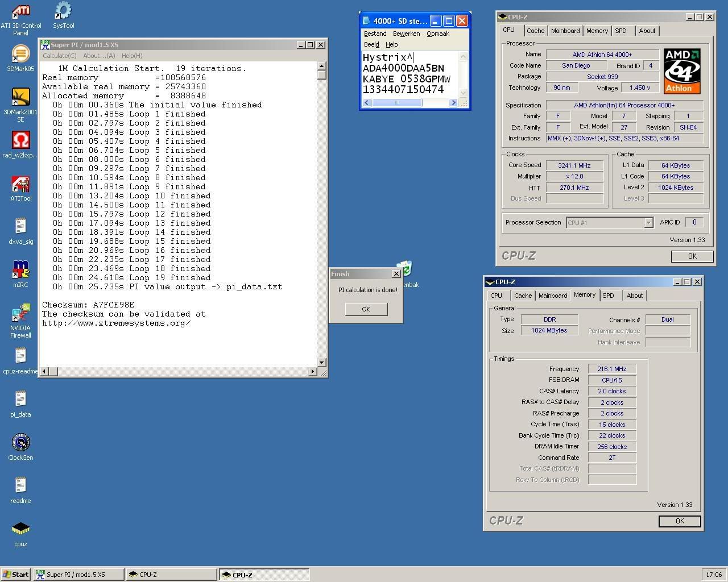
Task: Select cpuz-readme file icon on desktop
Action: [20, 356]
